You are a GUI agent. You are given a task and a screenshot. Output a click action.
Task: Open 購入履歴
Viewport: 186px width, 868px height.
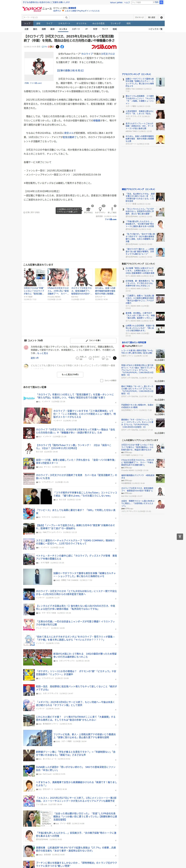152,17
